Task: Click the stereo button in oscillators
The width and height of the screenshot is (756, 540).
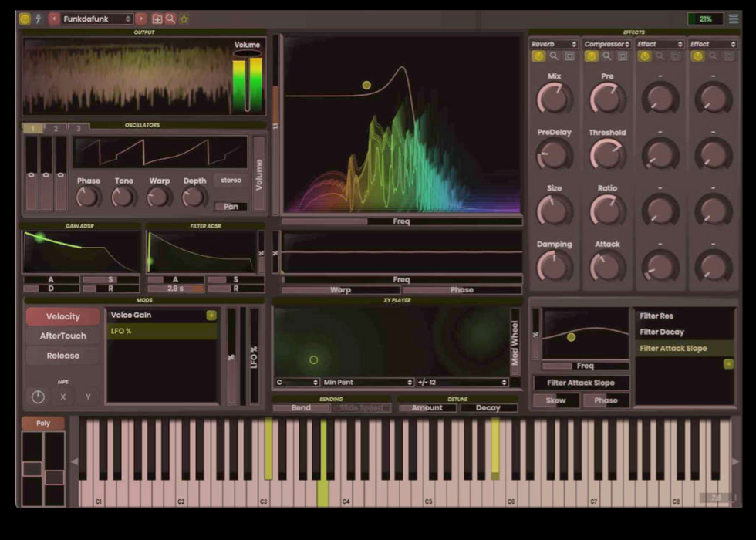Action: pyautogui.click(x=231, y=181)
